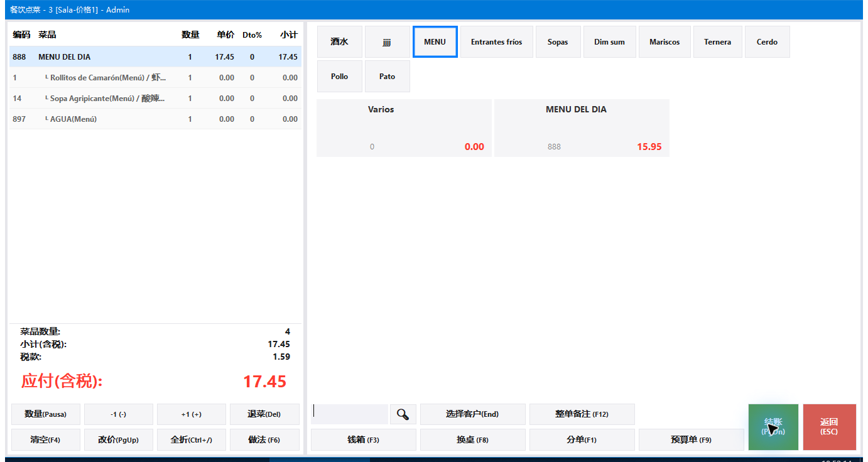The width and height of the screenshot is (868, 462).
Task: Increase quantity with +1 (+) button
Action: [192, 414]
